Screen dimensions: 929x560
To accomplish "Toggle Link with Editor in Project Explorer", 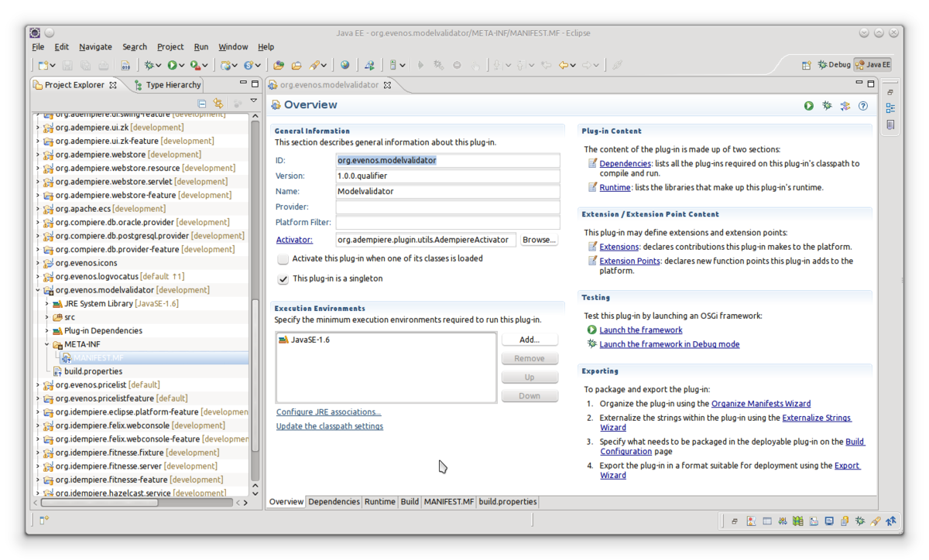I will (218, 103).
